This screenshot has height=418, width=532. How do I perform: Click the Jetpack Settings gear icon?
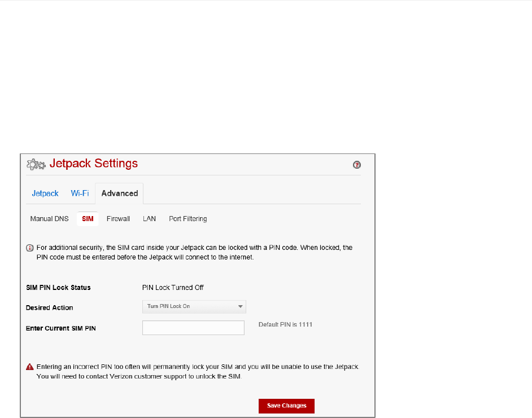tap(36, 164)
